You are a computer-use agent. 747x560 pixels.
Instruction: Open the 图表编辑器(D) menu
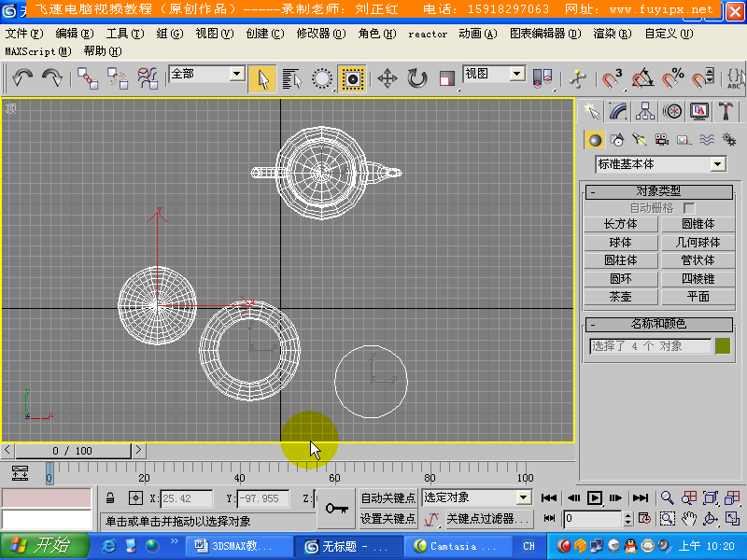[545, 34]
